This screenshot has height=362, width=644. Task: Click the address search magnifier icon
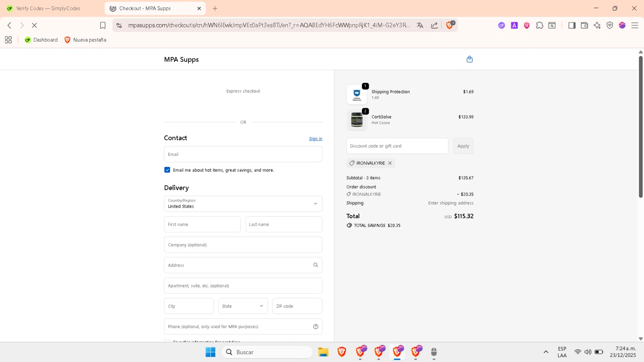pyautogui.click(x=316, y=265)
